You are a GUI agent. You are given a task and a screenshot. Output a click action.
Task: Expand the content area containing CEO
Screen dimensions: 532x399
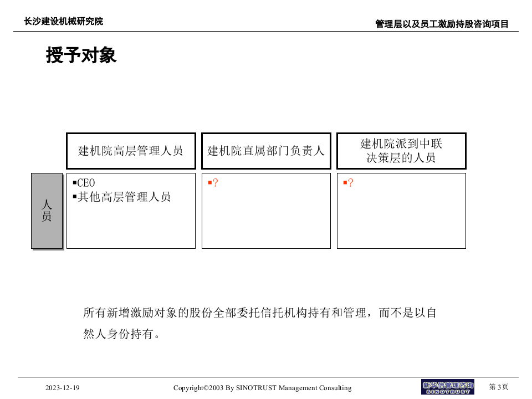131,211
